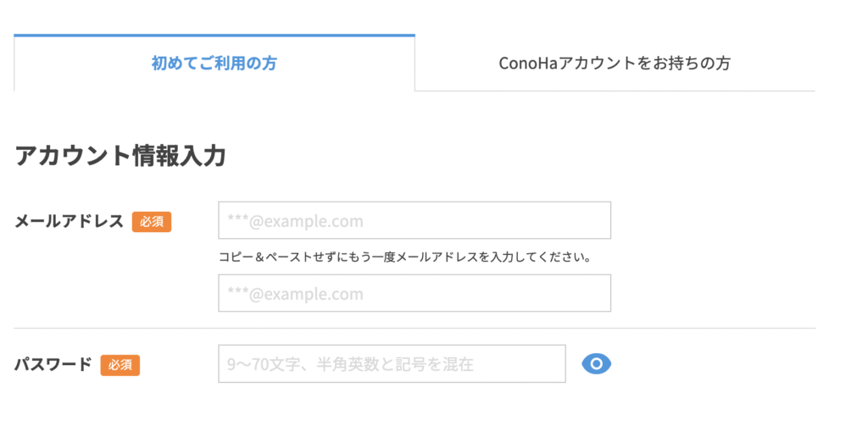Image resolution: width=868 pixels, height=437 pixels.
Task: Click into the パスワード input field
Action: click(392, 363)
